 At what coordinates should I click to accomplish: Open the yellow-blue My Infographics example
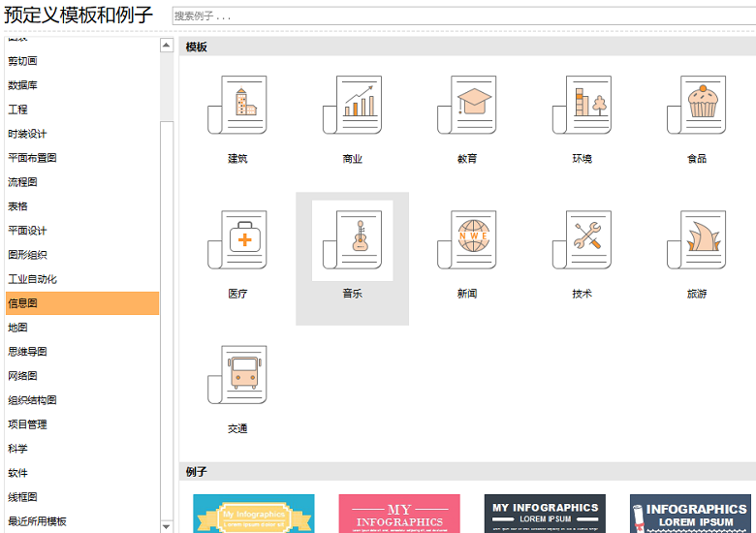coord(253,514)
